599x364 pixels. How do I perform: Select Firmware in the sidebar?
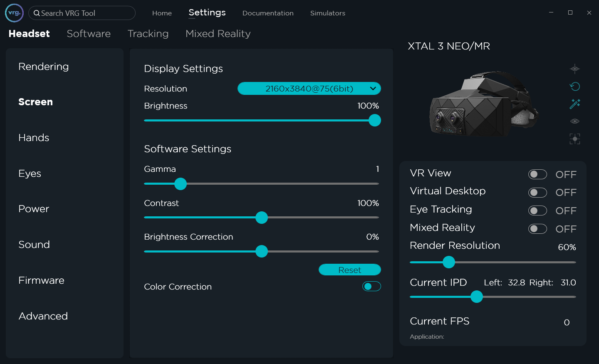tap(41, 280)
